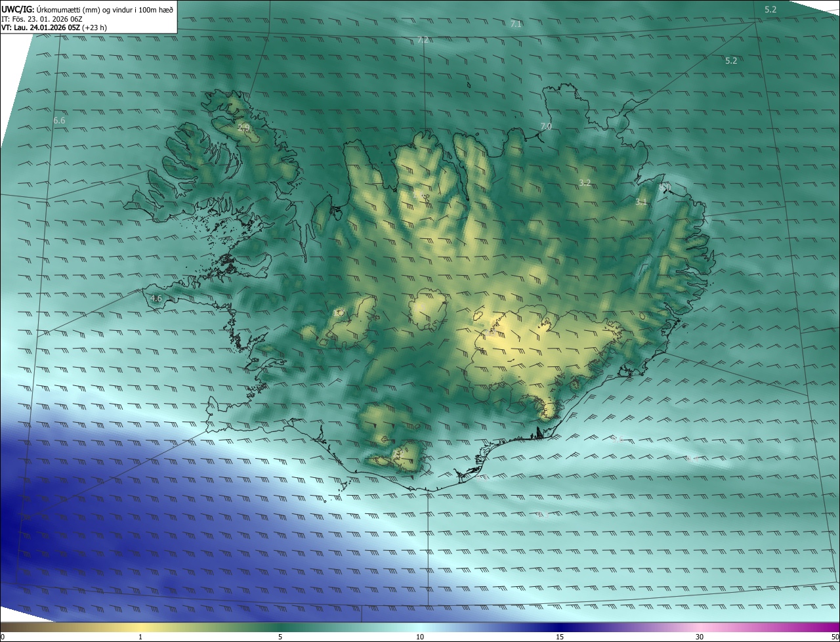Click the 6.6 value label over the sea

(59, 121)
